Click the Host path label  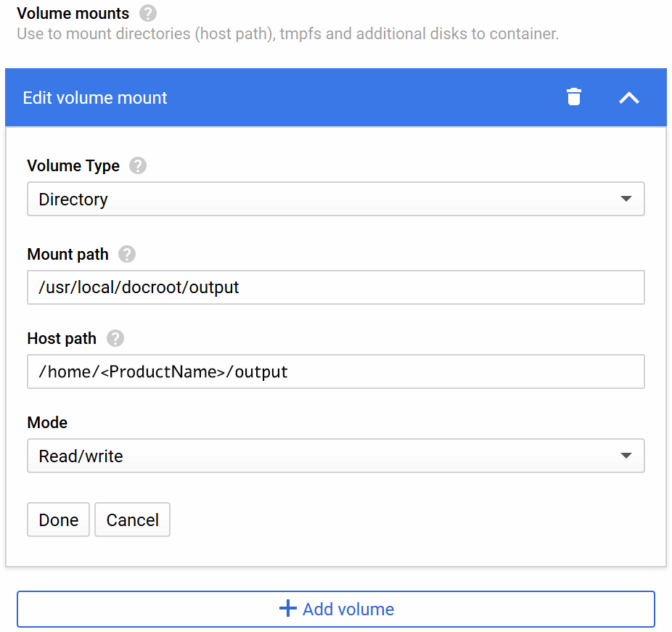(x=62, y=338)
